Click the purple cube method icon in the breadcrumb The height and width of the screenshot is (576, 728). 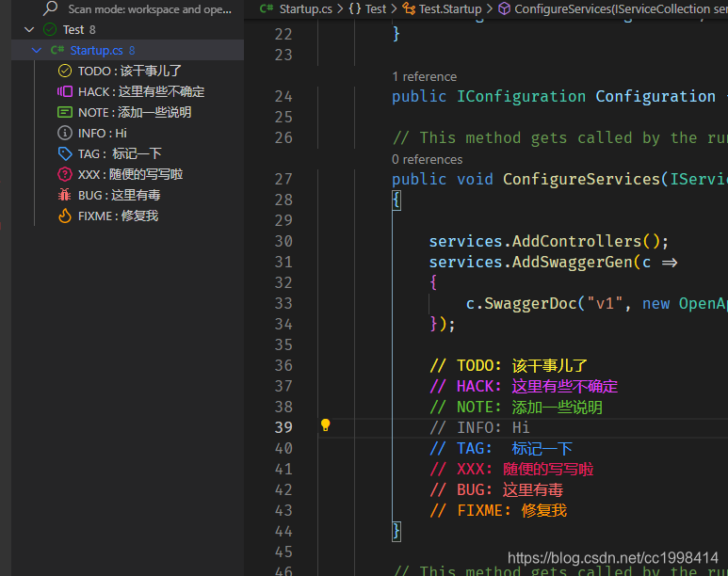(x=504, y=8)
